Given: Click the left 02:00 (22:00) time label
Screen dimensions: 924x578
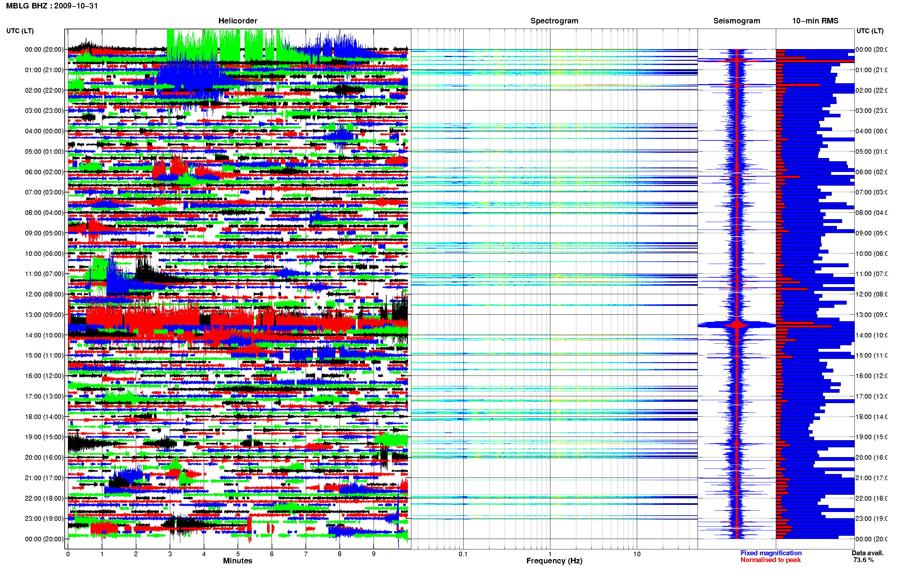Looking at the screenshot, I should click(x=44, y=90).
